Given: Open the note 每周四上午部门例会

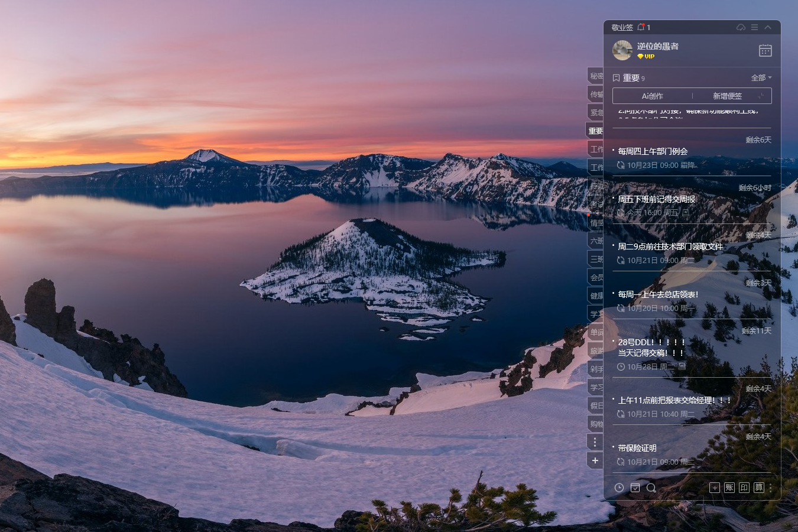Looking at the screenshot, I should [x=653, y=151].
